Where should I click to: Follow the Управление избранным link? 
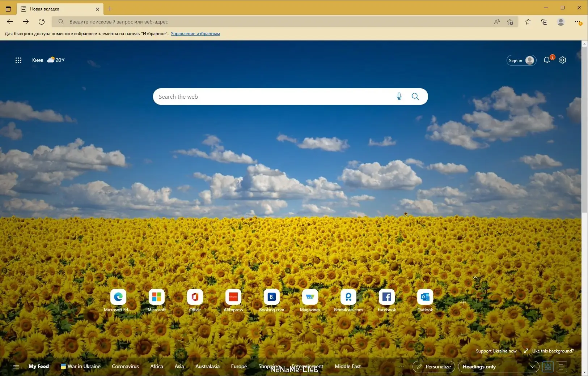pos(195,34)
